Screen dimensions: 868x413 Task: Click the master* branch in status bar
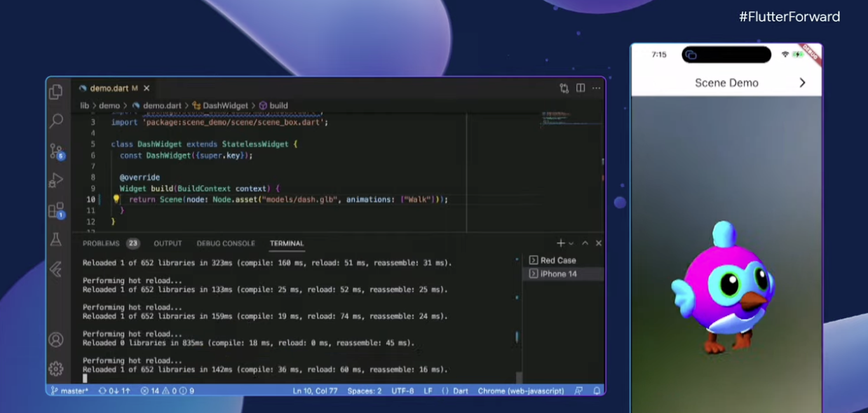(x=69, y=391)
